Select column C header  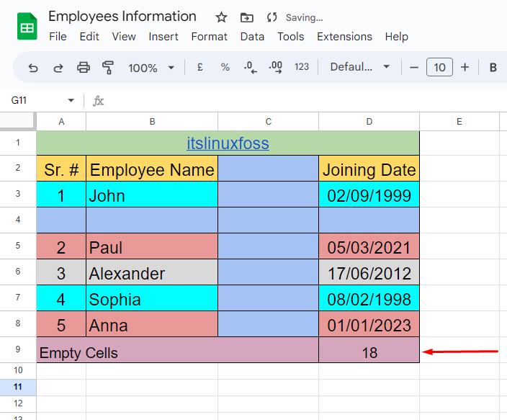click(269, 122)
